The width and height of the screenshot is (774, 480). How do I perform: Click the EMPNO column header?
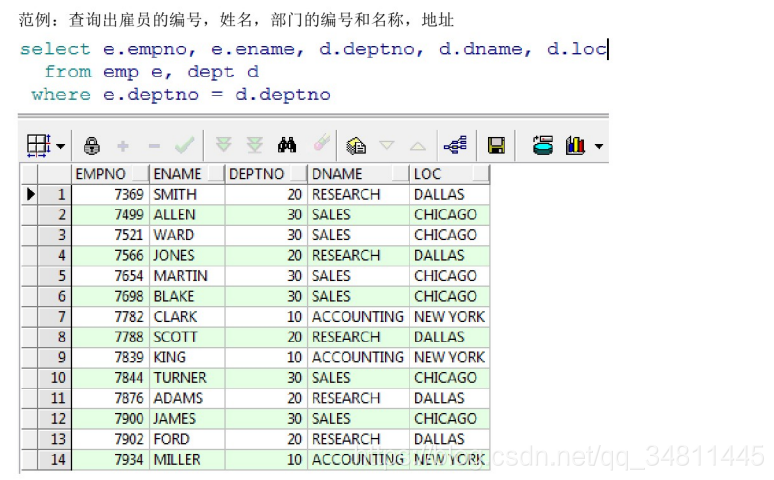pos(111,174)
